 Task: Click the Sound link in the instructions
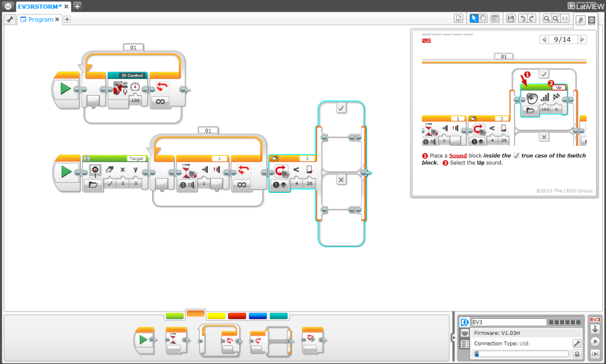[458, 156]
